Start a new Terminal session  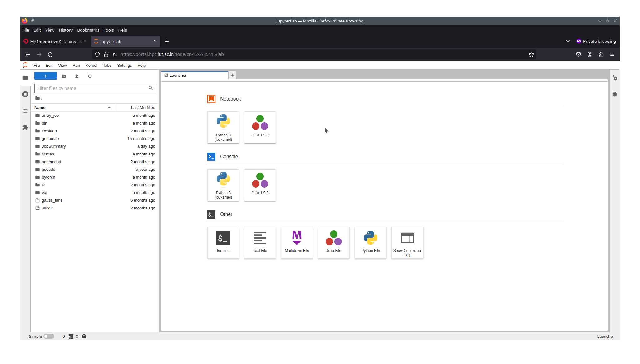[x=223, y=243]
